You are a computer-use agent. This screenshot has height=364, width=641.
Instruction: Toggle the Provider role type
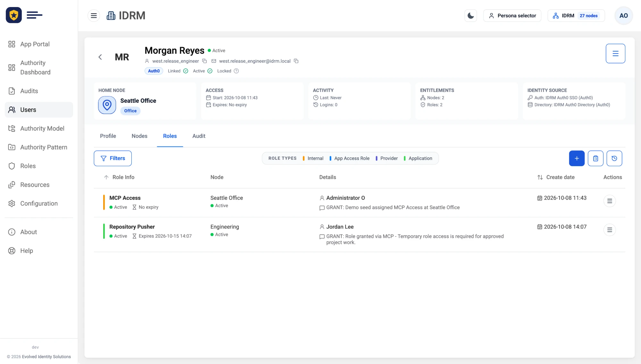click(387, 158)
